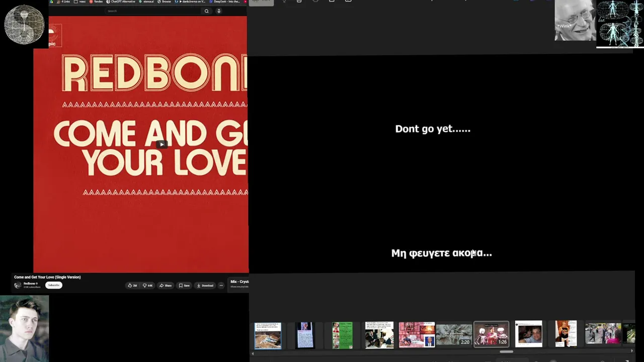The width and height of the screenshot is (644, 362).
Task: Open the Redbone channel avatar
Action: pos(18,285)
